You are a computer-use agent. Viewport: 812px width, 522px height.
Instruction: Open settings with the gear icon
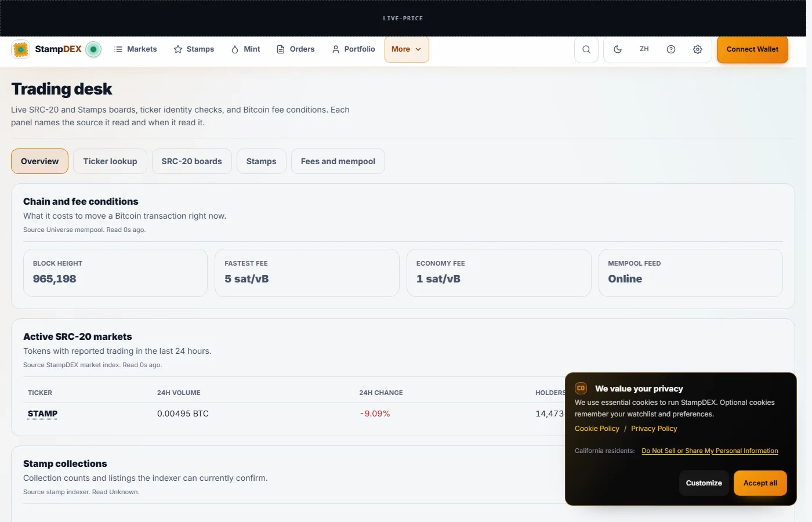point(698,49)
